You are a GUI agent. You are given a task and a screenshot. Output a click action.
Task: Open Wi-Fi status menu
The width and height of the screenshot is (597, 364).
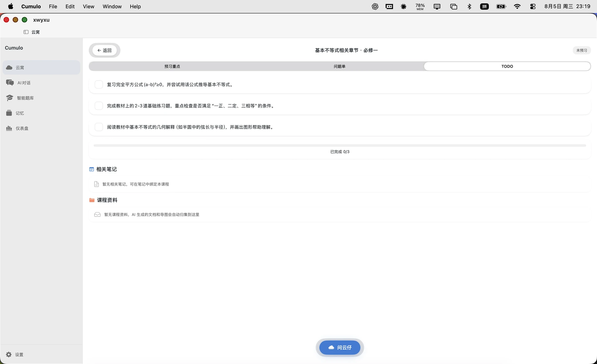(x=517, y=6)
